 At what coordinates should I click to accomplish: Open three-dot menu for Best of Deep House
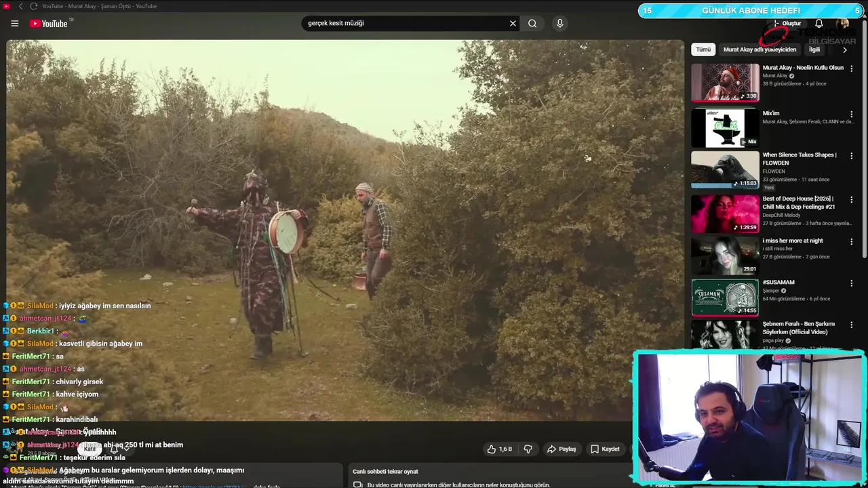[x=852, y=200]
